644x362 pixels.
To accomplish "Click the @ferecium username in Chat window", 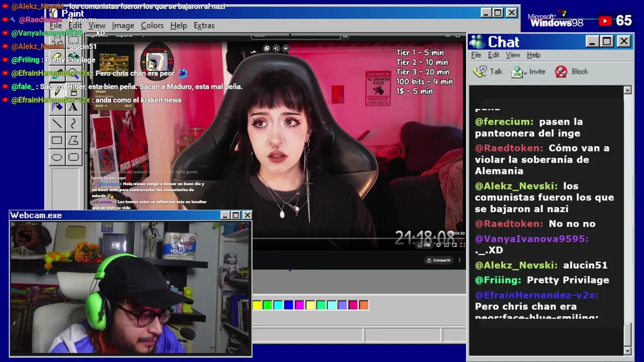I will [x=504, y=122].
